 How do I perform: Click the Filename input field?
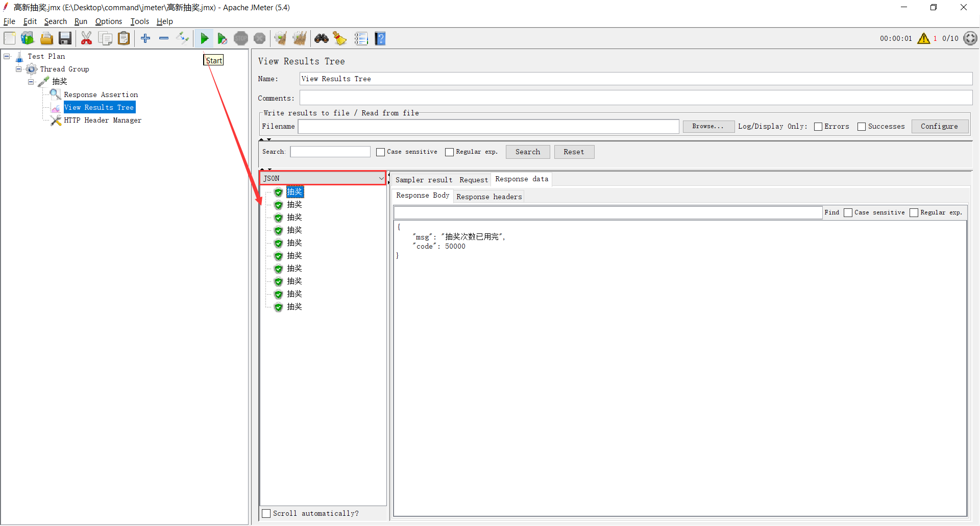coord(488,126)
